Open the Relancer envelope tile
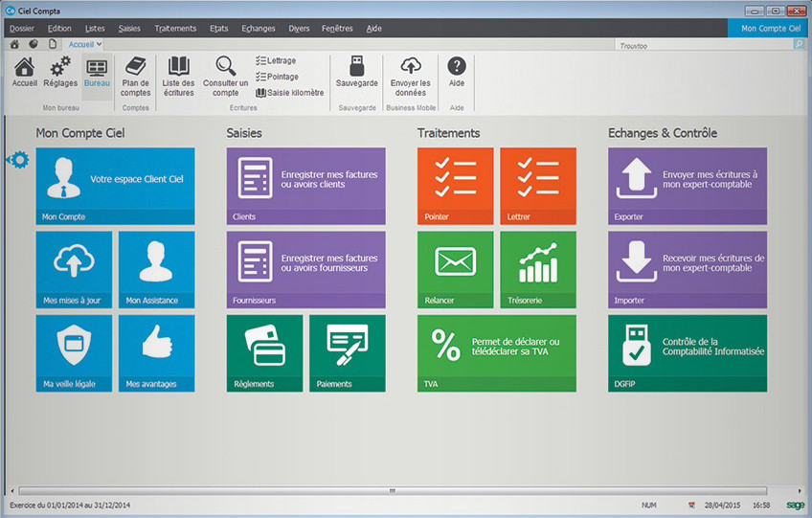812x518 pixels. pos(455,269)
